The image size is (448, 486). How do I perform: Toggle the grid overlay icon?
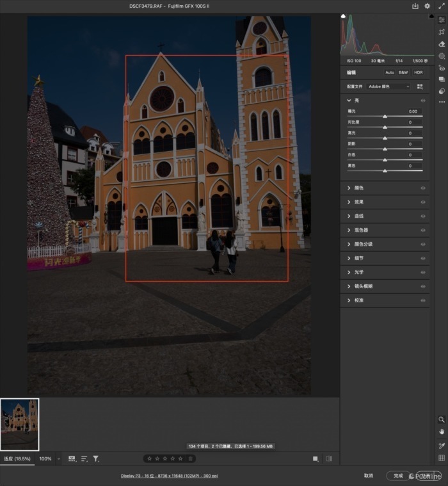pos(442,458)
